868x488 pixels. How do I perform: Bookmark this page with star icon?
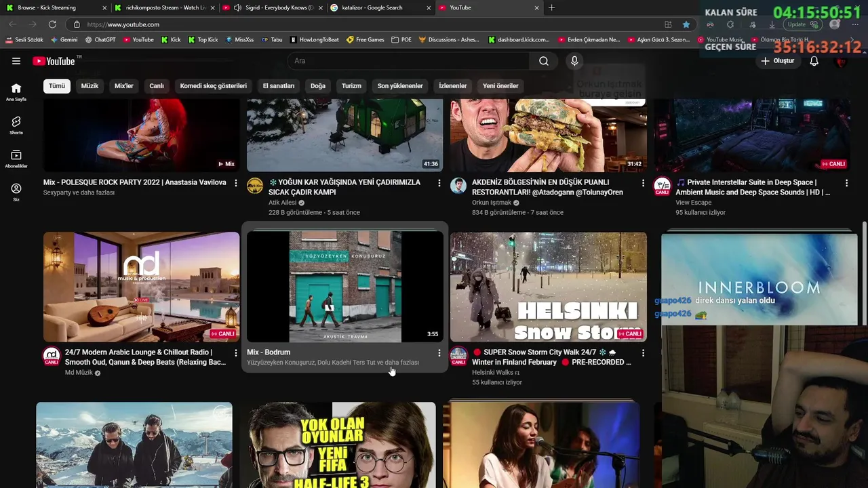point(686,24)
